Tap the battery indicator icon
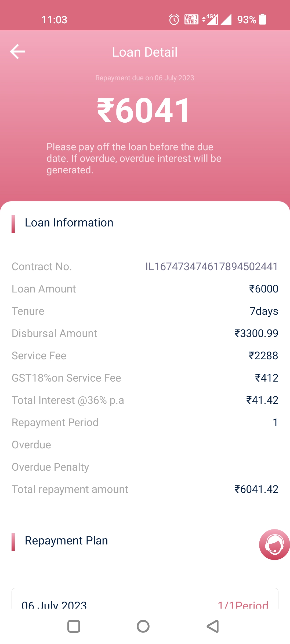Screen dimensions: 290x644 click(262, 20)
